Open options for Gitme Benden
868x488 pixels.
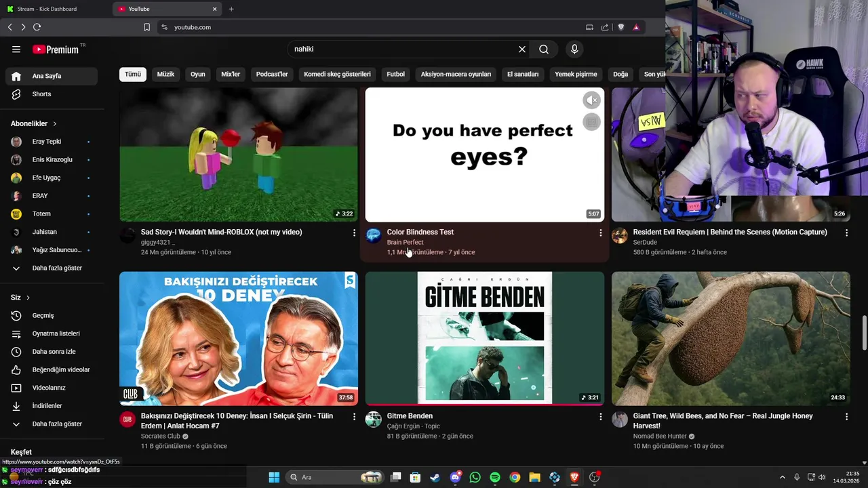click(x=600, y=417)
